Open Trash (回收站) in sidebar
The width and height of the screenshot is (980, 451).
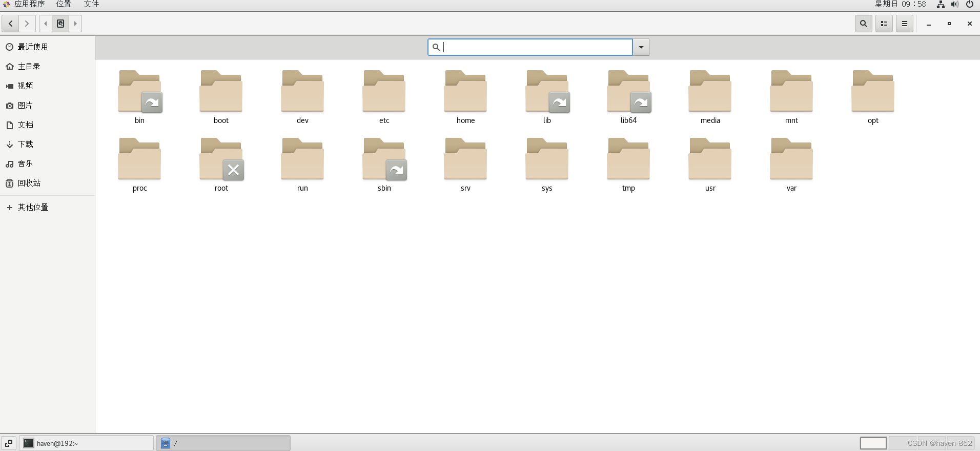pyautogui.click(x=47, y=183)
